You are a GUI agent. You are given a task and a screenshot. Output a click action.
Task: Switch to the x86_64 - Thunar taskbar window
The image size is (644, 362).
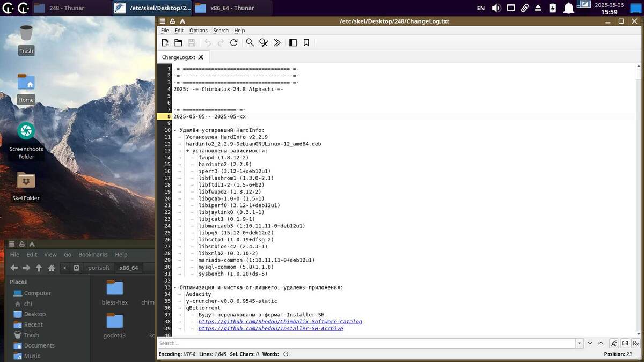[232, 8]
